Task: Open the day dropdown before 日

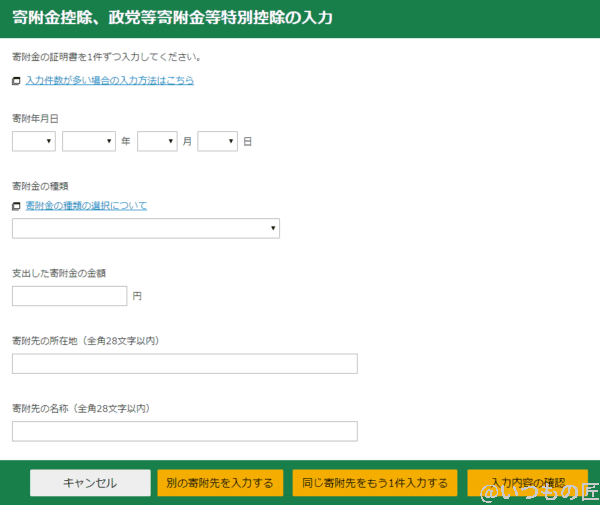Action: (217, 142)
